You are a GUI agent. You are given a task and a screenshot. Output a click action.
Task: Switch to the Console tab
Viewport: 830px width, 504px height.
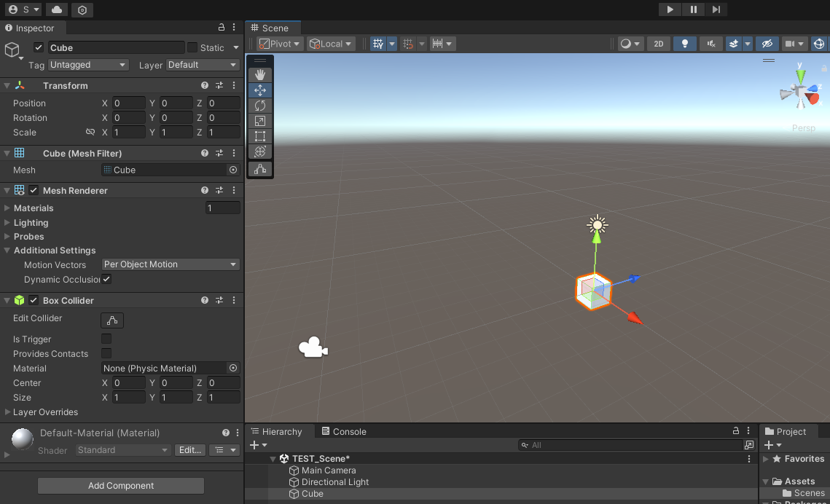pos(344,432)
